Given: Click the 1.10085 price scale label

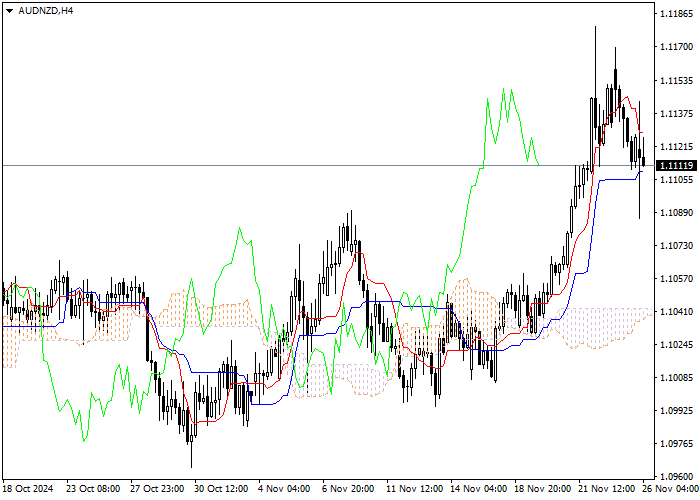Looking at the screenshot, I should (x=676, y=378).
